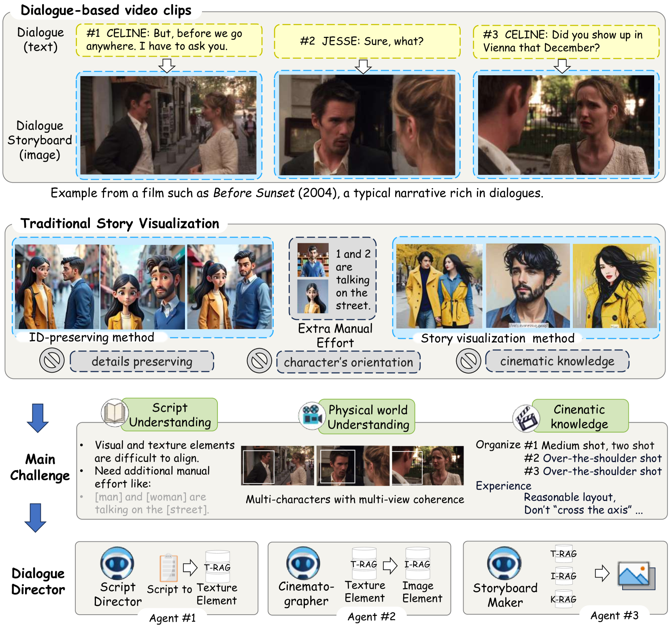This screenshot has width=672, height=628.
Task: Click the third cartoon image of the ID-preserving method
Action: pos(230,286)
